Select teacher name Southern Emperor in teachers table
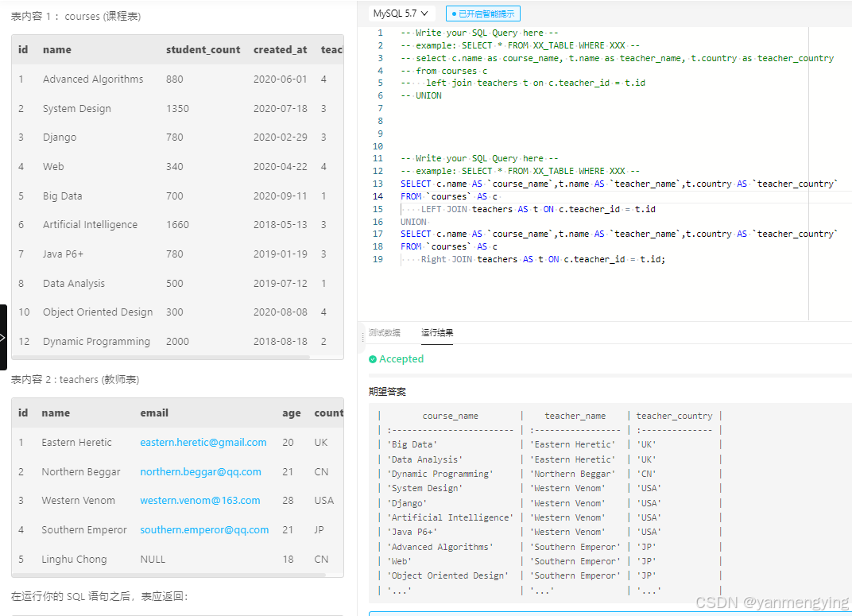 [84, 529]
